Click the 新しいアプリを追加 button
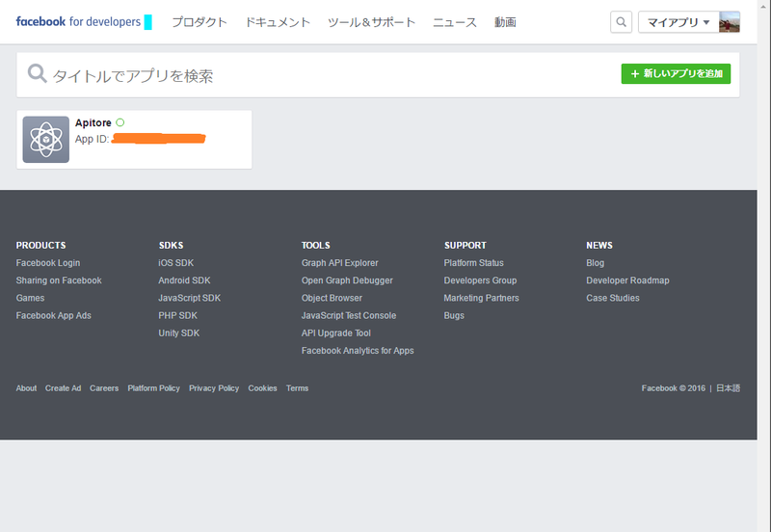771x532 pixels. coord(676,74)
